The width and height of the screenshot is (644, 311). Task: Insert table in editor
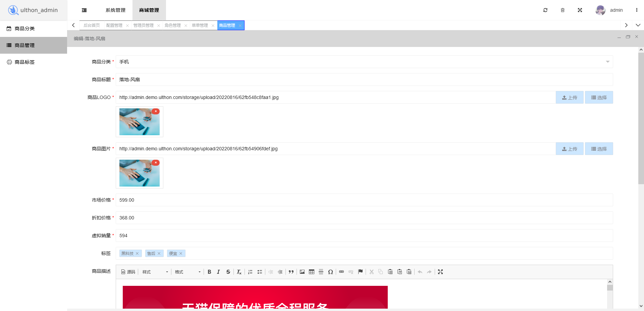(x=312, y=272)
